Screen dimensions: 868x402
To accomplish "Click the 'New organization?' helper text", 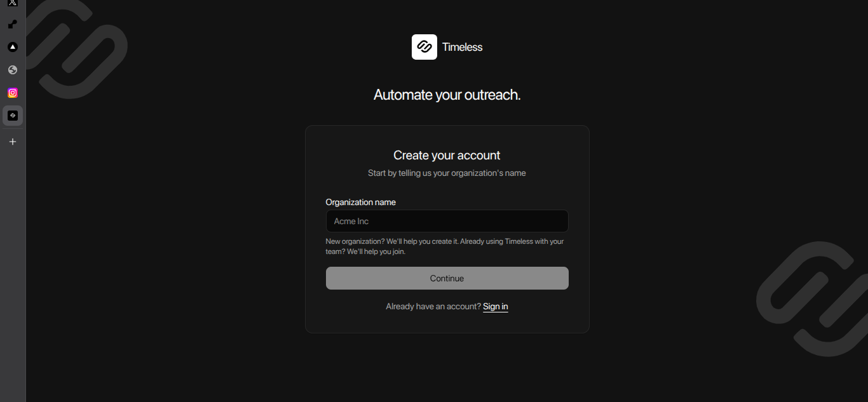I will 444,246.
